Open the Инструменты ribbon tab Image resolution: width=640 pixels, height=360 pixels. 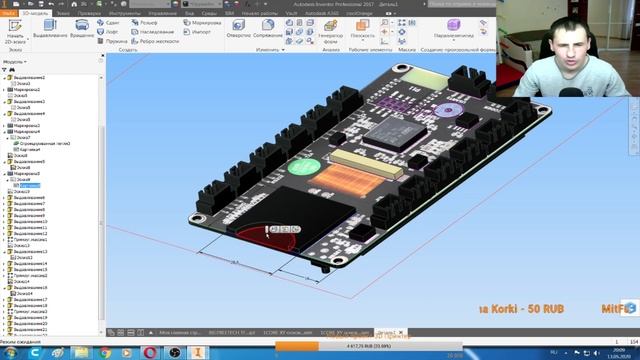[125, 13]
